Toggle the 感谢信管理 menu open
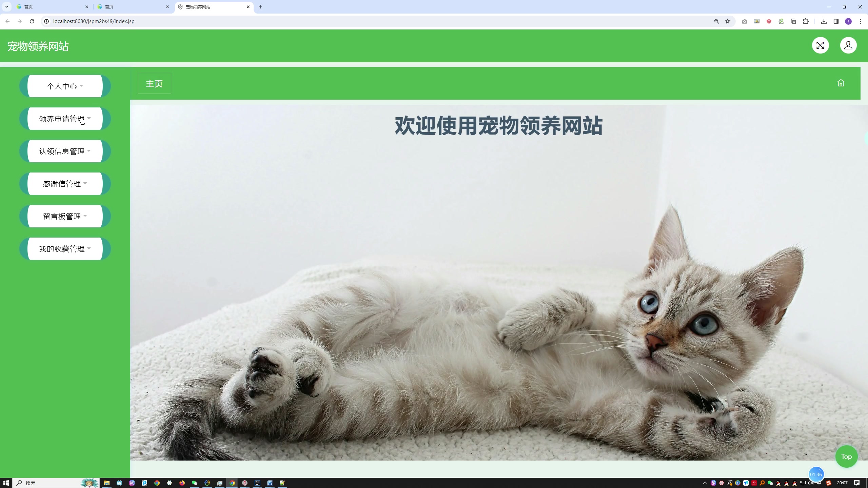The height and width of the screenshot is (488, 868). (x=65, y=184)
